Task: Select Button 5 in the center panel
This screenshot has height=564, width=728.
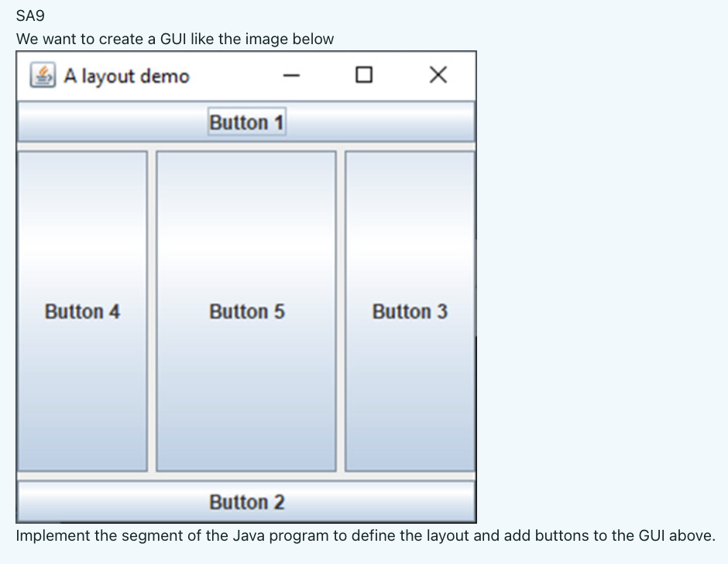Action: 246,311
